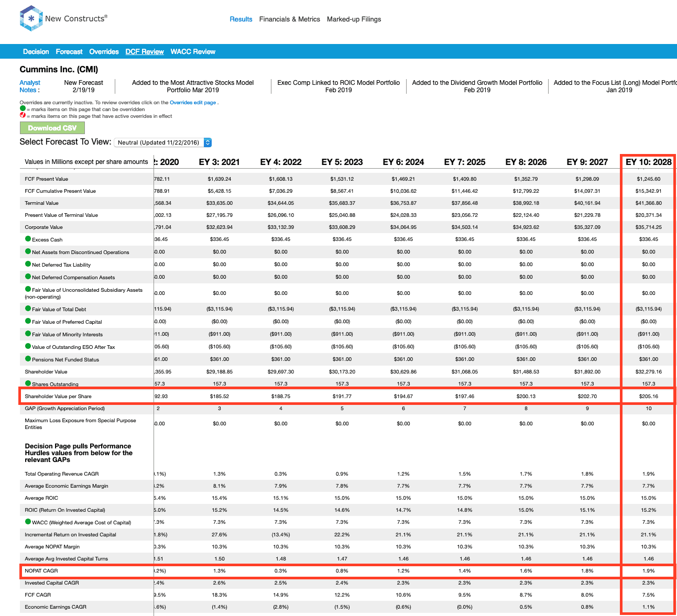The height and width of the screenshot is (616, 677).
Task: Select Corporate Value $35,714.25 cell
Action: (x=649, y=227)
